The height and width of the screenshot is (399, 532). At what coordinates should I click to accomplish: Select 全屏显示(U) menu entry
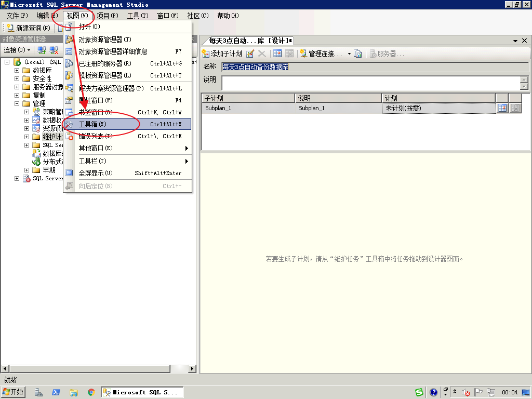(128, 173)
